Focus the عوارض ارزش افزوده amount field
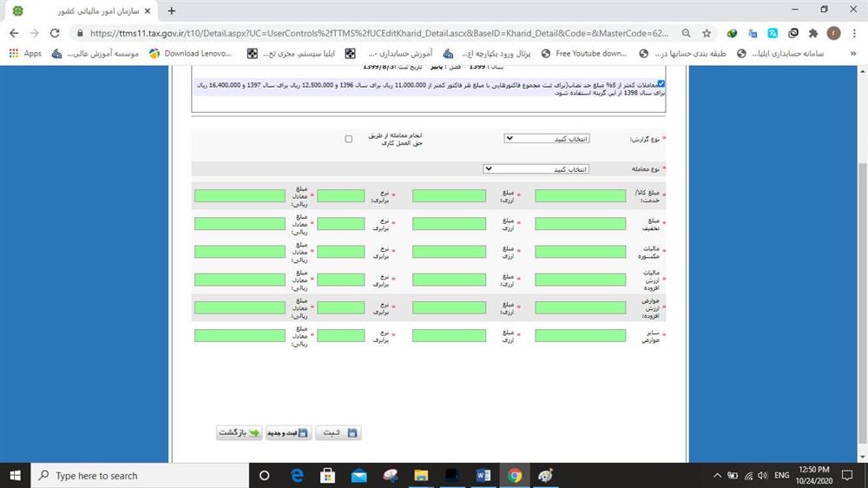The width and height of the screenshot is (868, 488). click(x=580, y=307)
